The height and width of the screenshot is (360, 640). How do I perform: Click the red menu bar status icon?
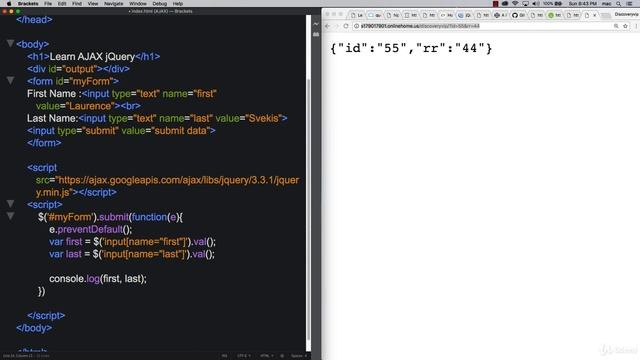pyautogui.click(x=496, y=3)
